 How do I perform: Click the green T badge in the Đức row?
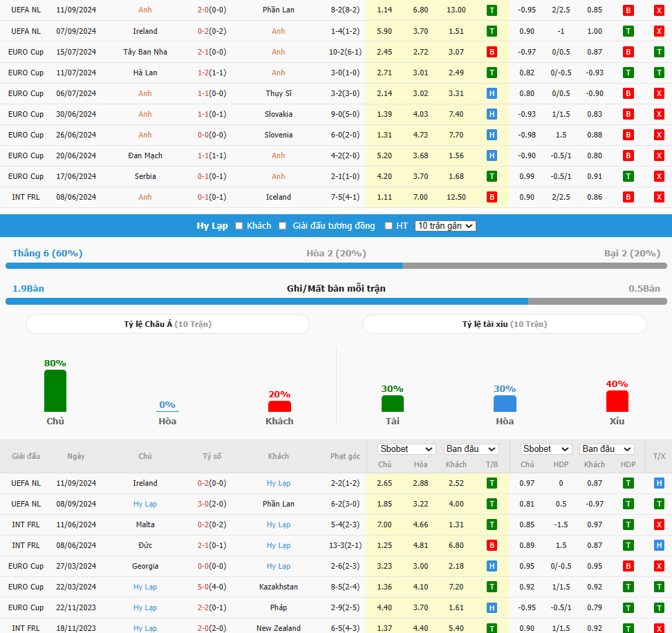[628, 545]
